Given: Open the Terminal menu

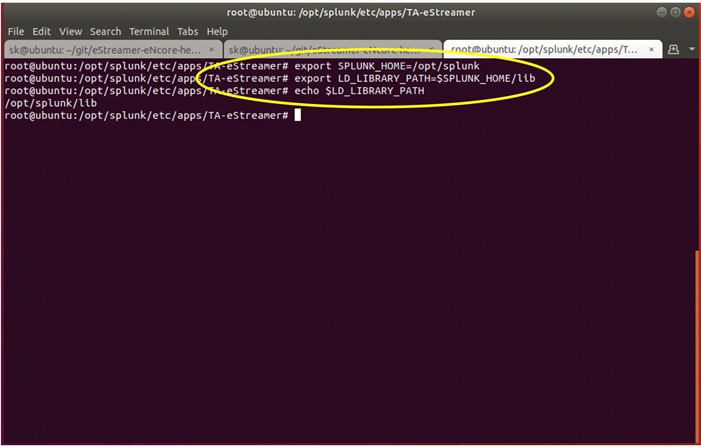Looking at the screenshot, I should point(149,32).
